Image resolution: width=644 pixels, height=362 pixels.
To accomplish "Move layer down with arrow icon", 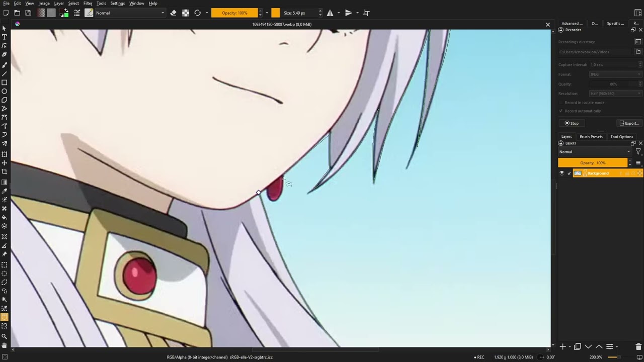I will pyautogui.click(x=588, y=346).
